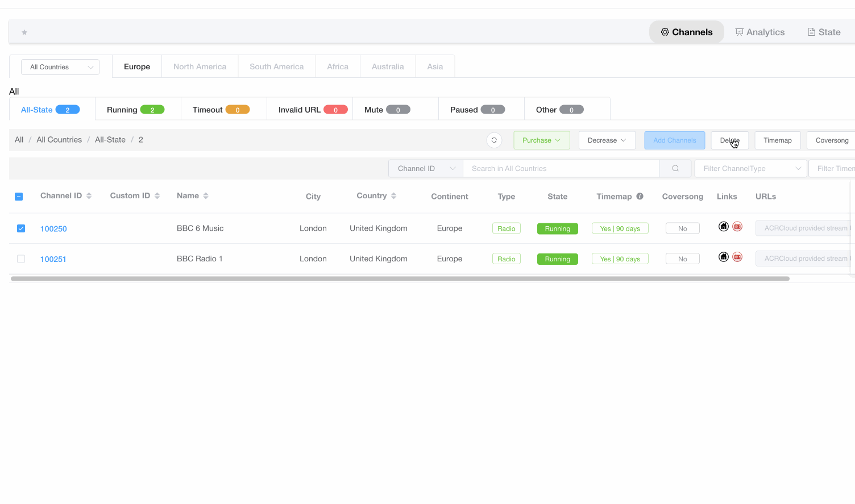Image resolution: width=855 pixels, height=504 pixels.
Task: Uncheck the BBC 6 Music row checkbox
Action: click(21, 228)
